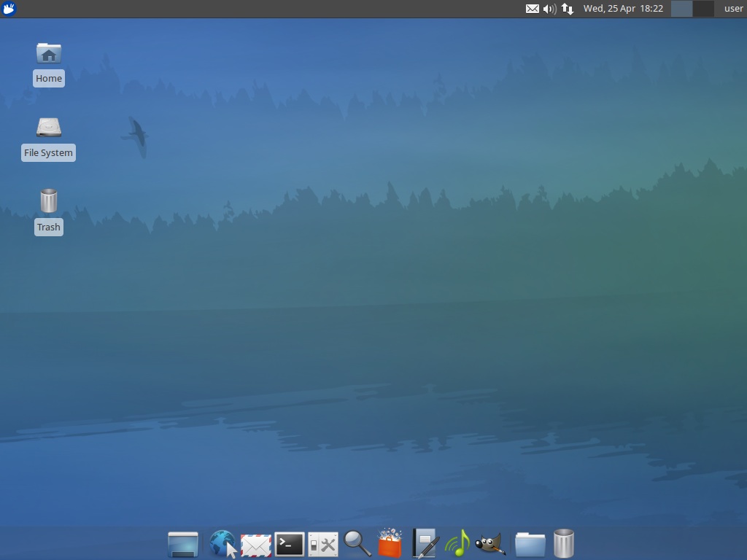Click the date and time clock

point(623,9)
